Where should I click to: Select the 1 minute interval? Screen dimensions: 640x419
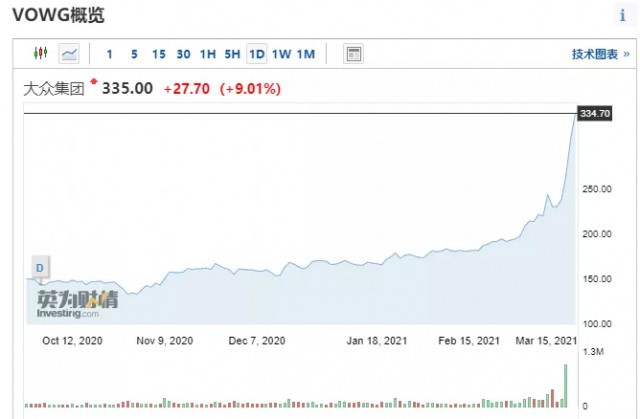tap(109, 54)
